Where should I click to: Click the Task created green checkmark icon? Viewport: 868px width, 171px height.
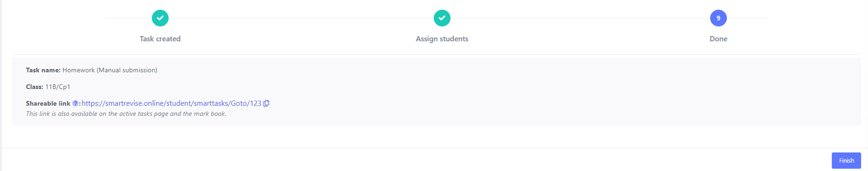tap(160, 18)
